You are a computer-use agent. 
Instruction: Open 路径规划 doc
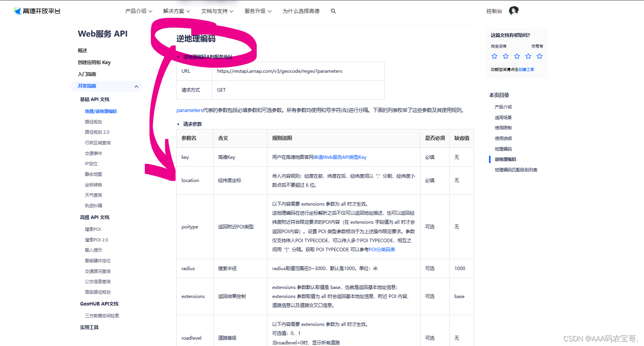click(93, 122)
